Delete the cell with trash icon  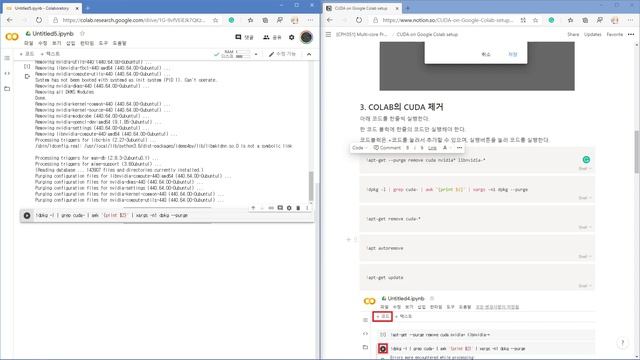(x=298, y=208)
